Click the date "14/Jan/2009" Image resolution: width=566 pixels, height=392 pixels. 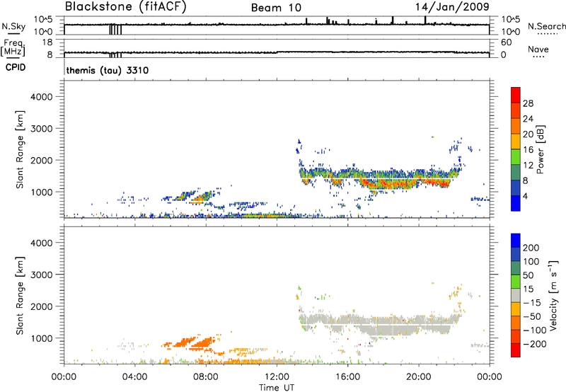(x=452, y=7)
